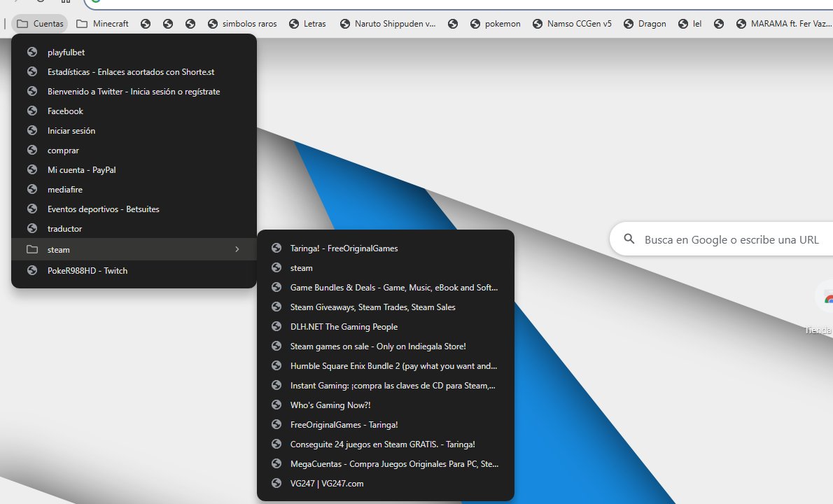Viewport: 833px width, 504px height.
Task: Open Mi cuenta - PayPal bookmark
Action: click(134, 170)
